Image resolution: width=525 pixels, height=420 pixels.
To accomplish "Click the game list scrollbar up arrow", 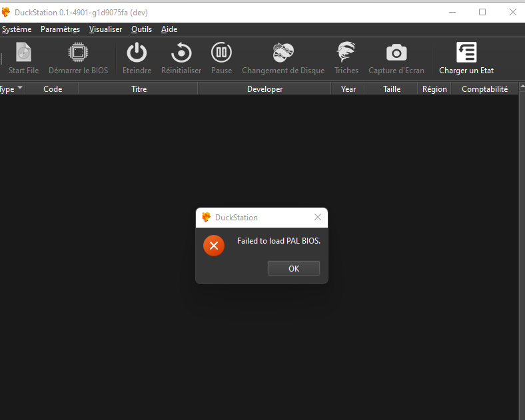I will pos(522,87).
